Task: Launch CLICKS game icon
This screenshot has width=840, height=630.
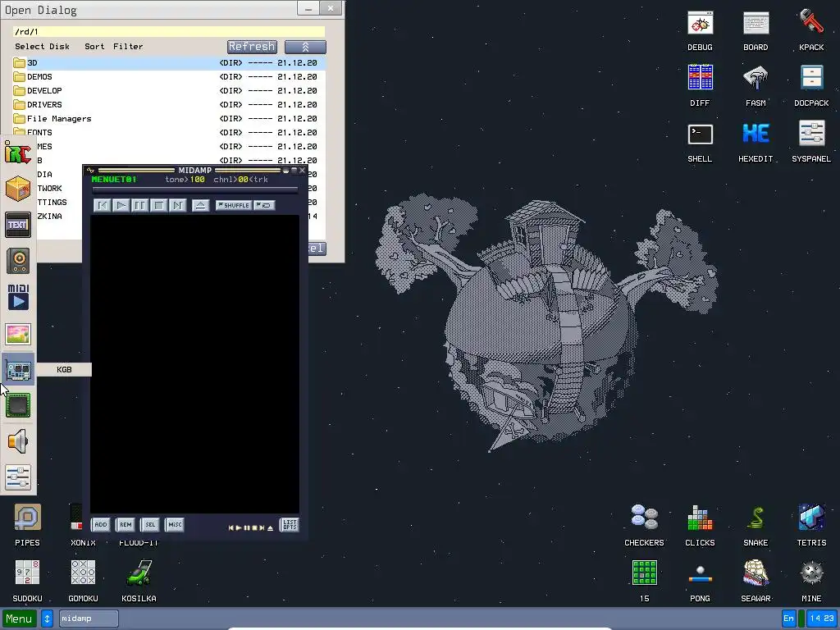Action: [700, 525]
